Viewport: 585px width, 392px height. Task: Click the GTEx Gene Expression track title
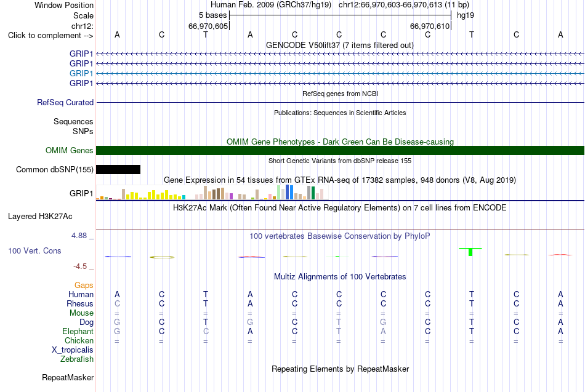click(340, 180)
